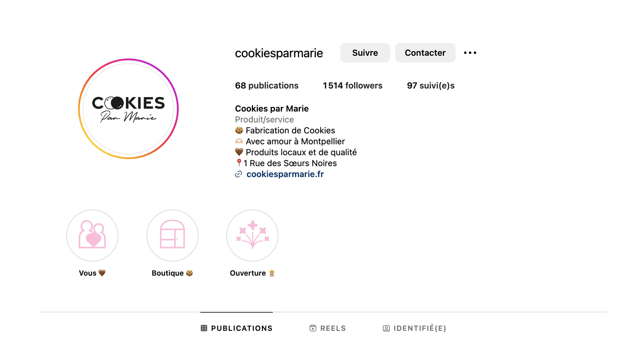Click the Reels video icon
The width and height of the screenshot is (644, 362).
(313, 328)
